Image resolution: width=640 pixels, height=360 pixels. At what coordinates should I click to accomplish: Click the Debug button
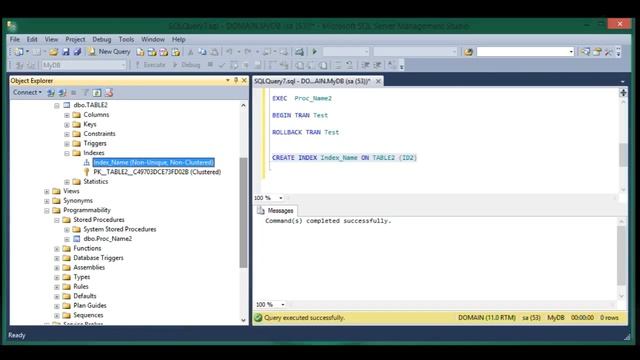(186, 65)
